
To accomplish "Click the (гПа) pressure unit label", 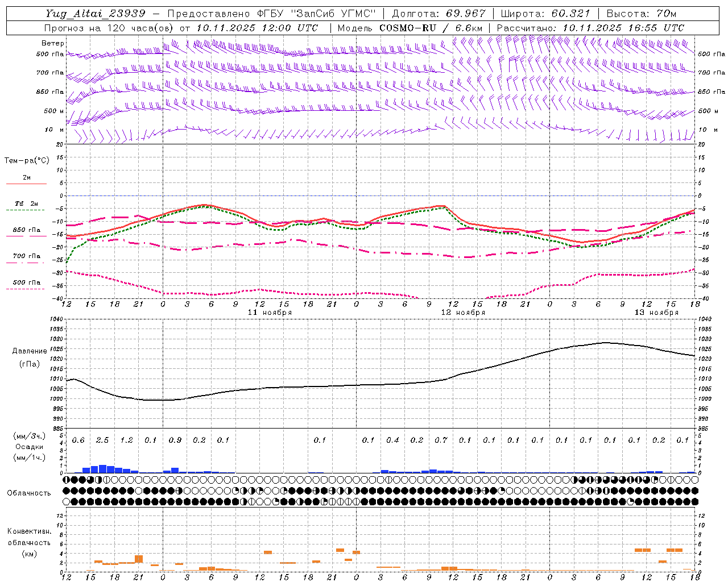I will (x=30, y=364).
